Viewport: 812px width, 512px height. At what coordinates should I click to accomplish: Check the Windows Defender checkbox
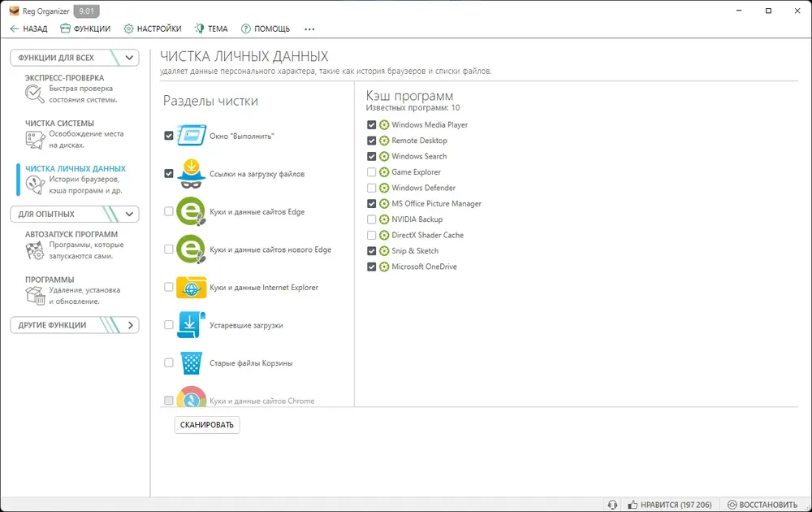371,188
